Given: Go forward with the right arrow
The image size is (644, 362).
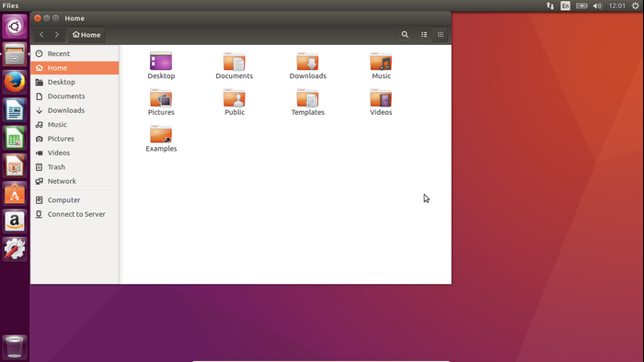Looking at the screenshot, I should [x=57, y=34].
